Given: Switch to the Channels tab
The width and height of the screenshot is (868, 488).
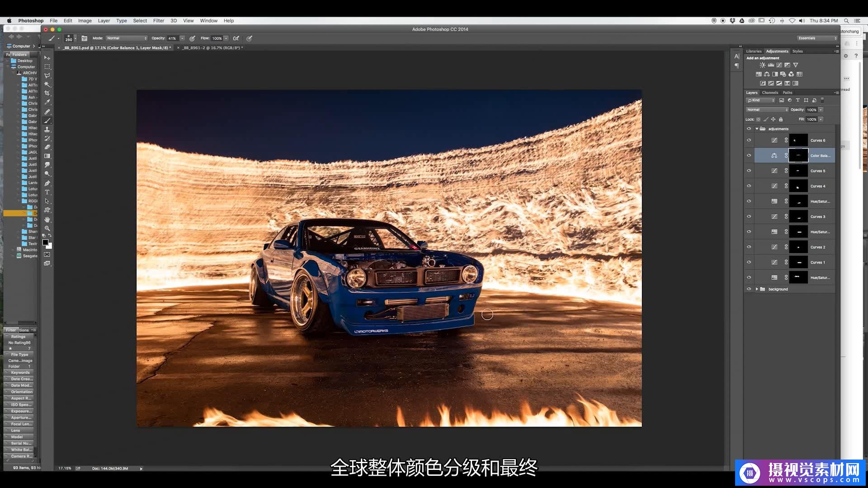Looking at the screenshot, I should coord(770,93).
